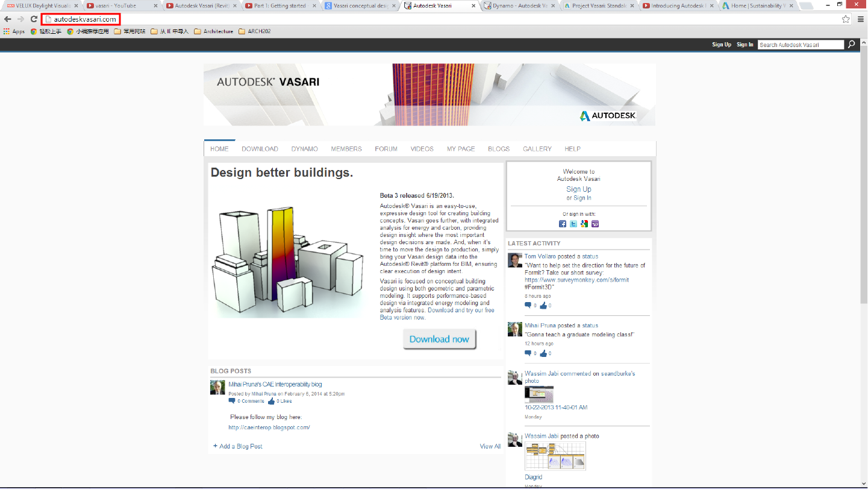Open the 轻松上手 bookmark
This screenshot has height=489, width=868.
pos(46,31)
